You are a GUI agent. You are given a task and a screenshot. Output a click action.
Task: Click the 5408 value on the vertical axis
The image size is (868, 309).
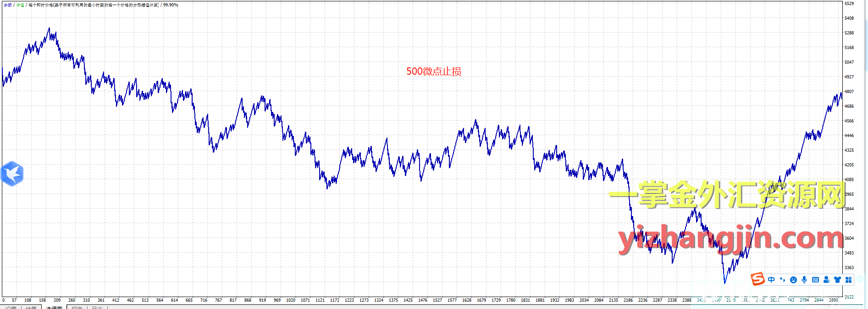tap(849, 18)
